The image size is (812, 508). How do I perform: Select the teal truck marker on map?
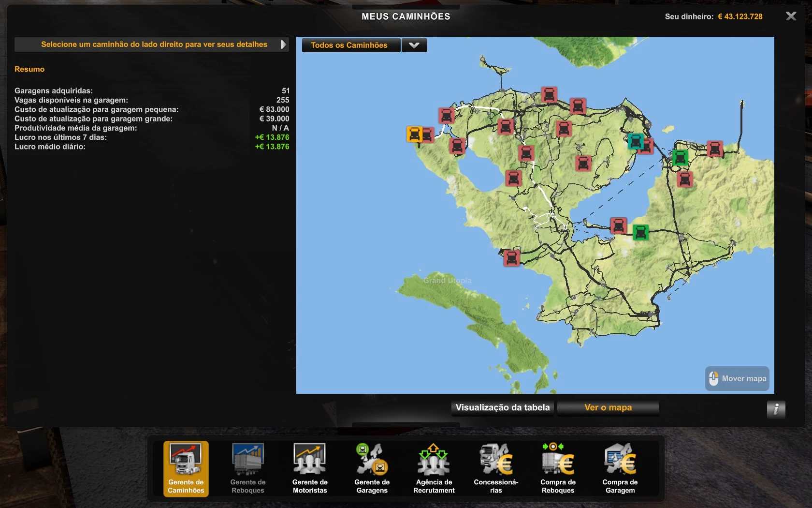[x=635, y=141]
